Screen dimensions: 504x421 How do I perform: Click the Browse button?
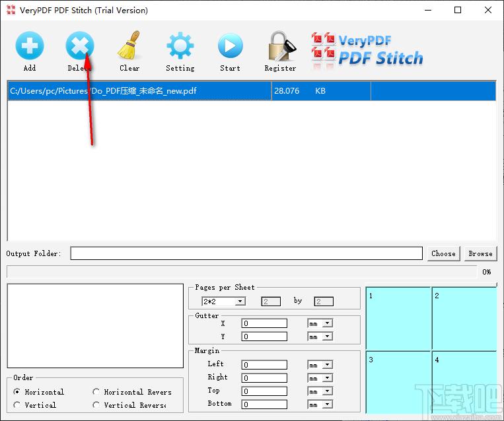[480, 253]
